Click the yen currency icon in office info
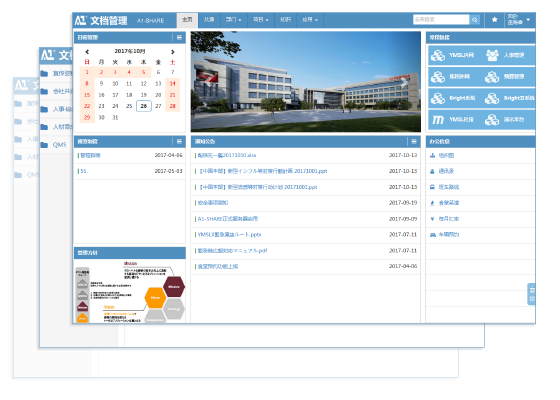The width and height of the screenshot is (560, 400). point(432,219)
